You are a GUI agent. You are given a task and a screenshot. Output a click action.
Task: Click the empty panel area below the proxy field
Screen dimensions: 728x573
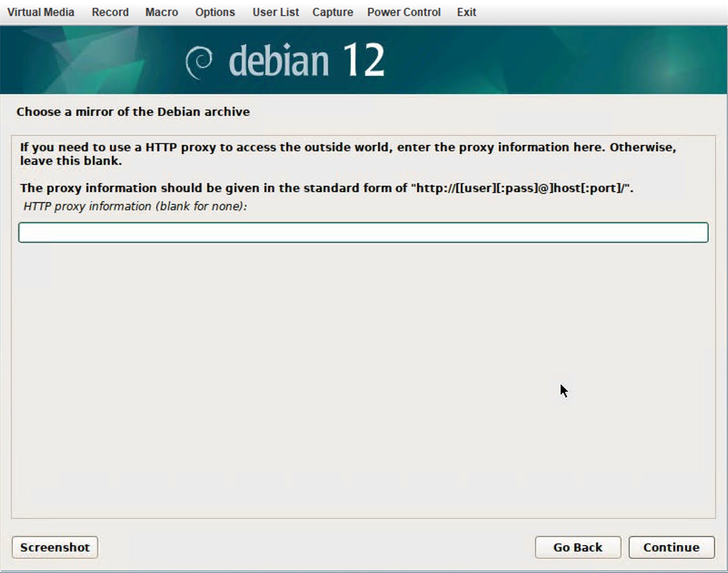(x=363, y=377)
